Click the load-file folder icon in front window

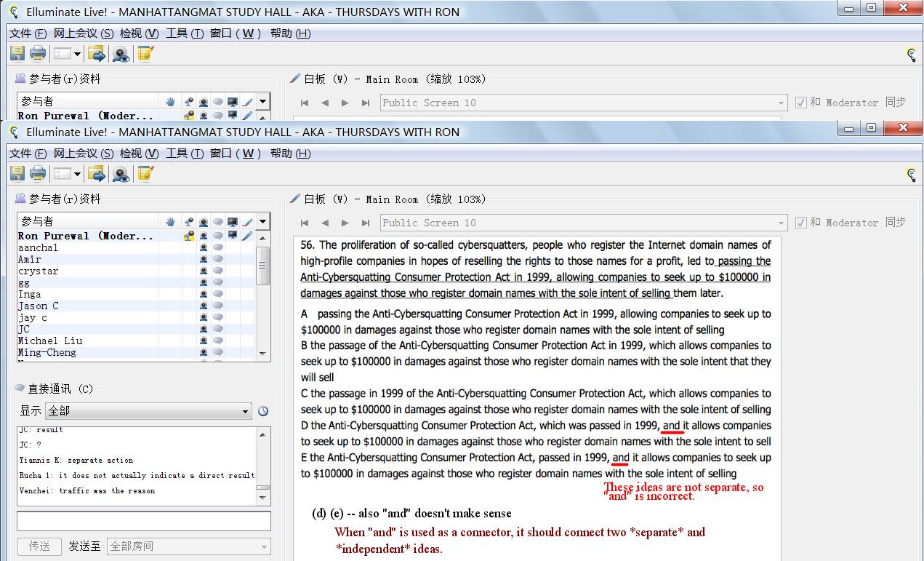coord(97,173)
